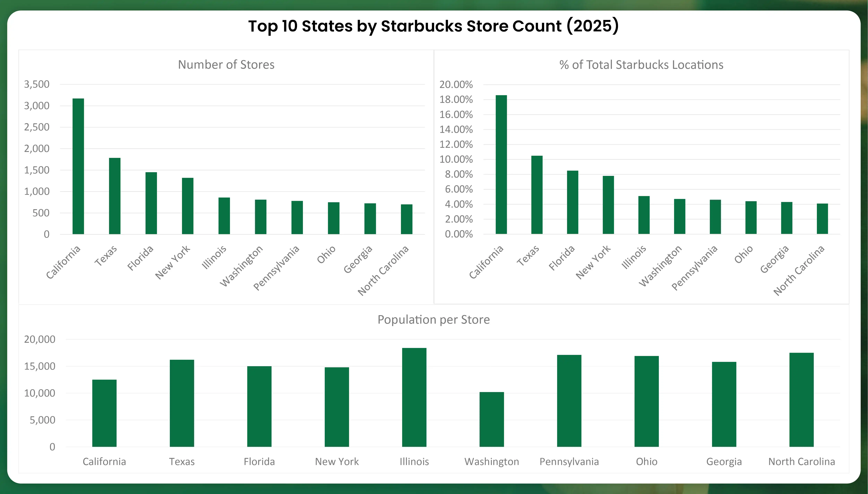Select the Georgia bar in Number of Stores chart
This screenshot has height=494, width=868.
click(370, 219)
